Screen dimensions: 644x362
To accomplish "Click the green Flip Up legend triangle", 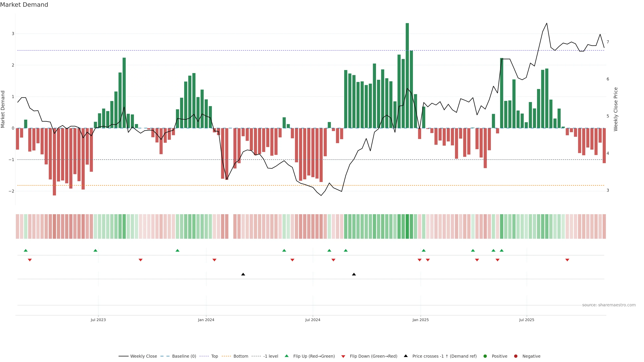I will 287,356.
